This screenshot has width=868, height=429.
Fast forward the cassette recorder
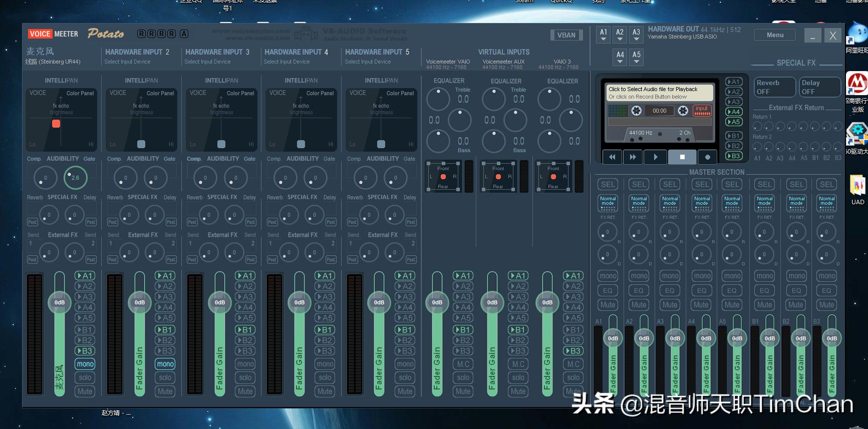click(633, 157)
